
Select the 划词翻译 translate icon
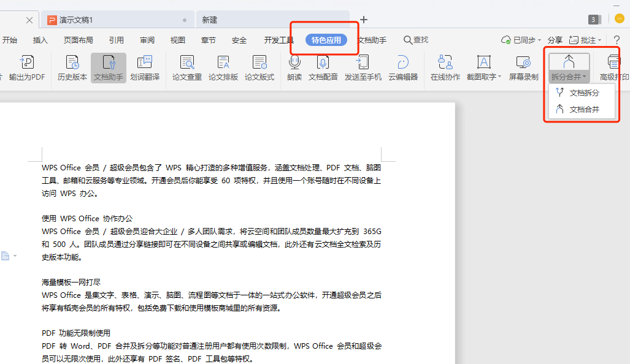(x=144, y=63)
